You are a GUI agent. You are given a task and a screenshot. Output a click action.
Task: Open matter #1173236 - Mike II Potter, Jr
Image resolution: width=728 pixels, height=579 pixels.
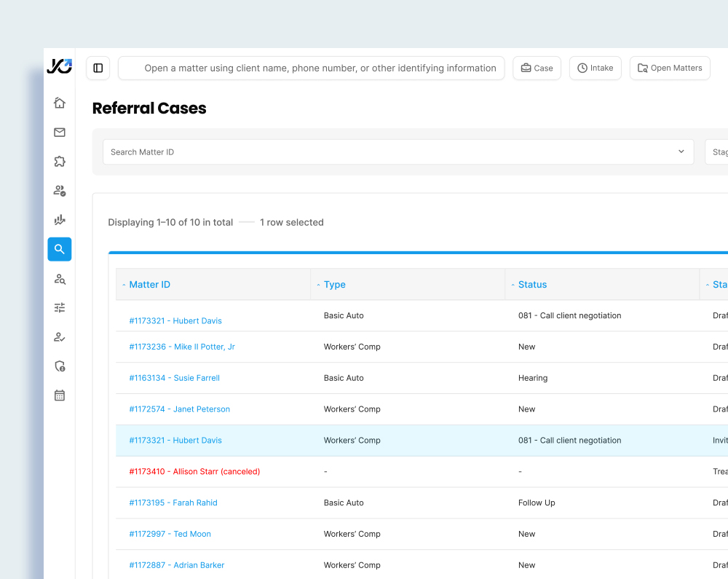tap(182, 347)
